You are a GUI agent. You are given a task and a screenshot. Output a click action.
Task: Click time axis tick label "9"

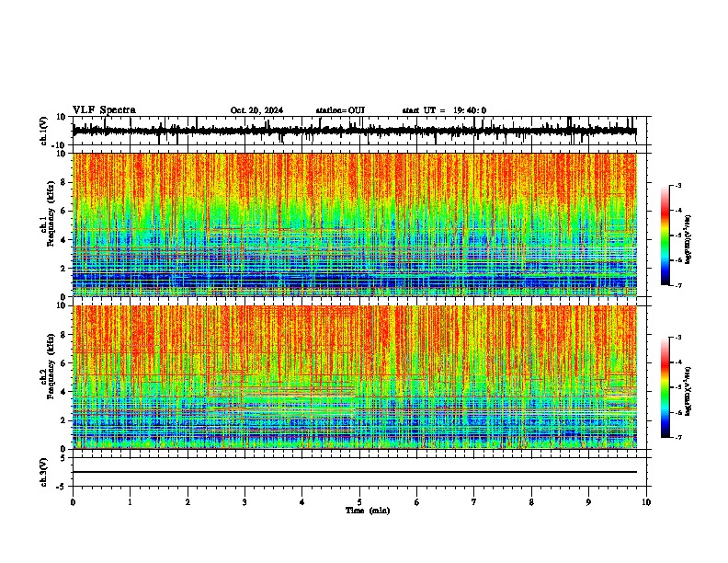click(x=588, y=501)
